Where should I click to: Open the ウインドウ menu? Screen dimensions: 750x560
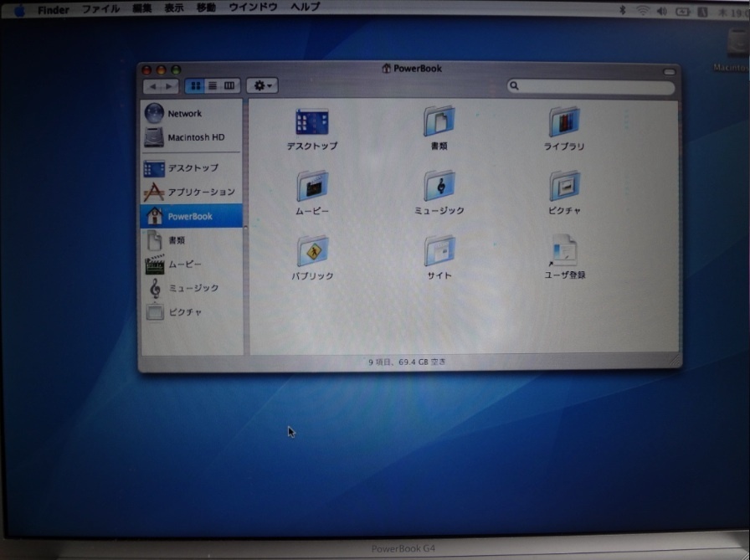click(253, 8)
